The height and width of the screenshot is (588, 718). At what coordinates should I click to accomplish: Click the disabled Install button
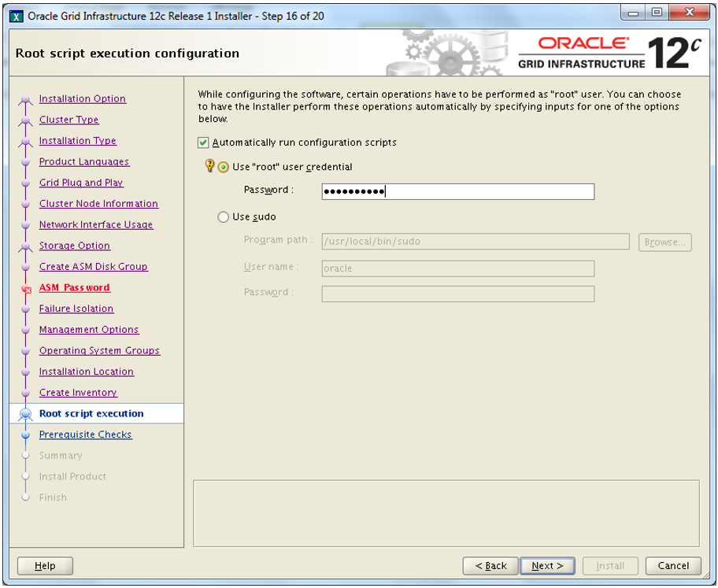pos(610,566)
